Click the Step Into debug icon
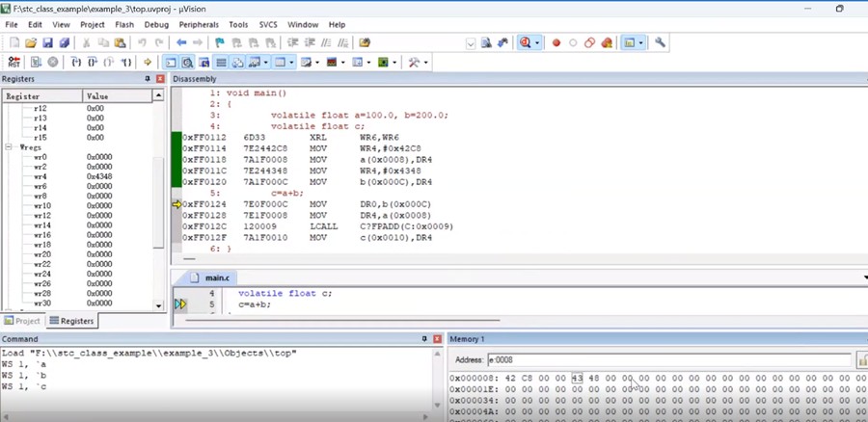Viewport: 868px width, 422px height. click(76, 63)
